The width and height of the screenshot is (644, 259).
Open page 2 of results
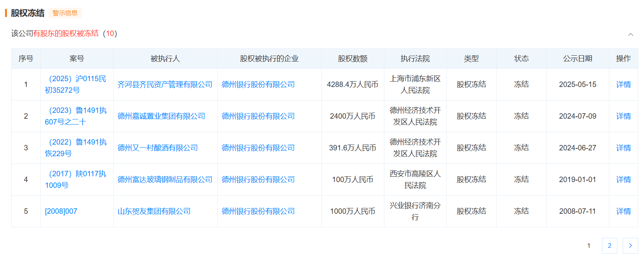pyautogui.click(x=610, y=245)
